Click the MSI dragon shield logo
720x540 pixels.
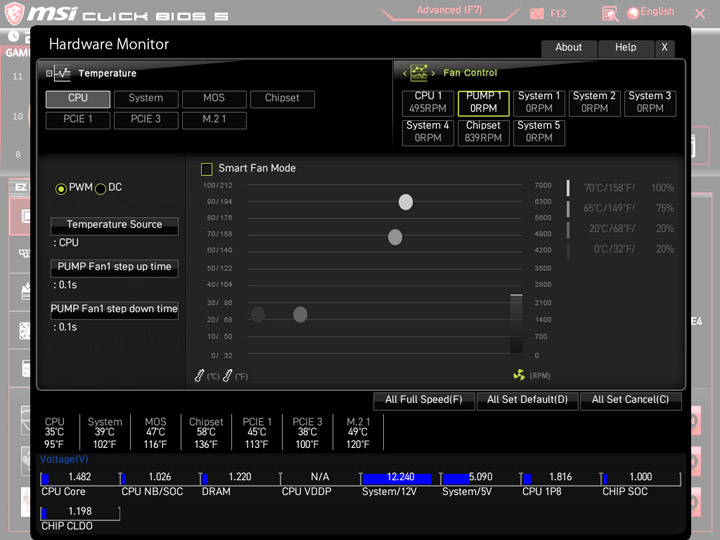tap(14, 13)
